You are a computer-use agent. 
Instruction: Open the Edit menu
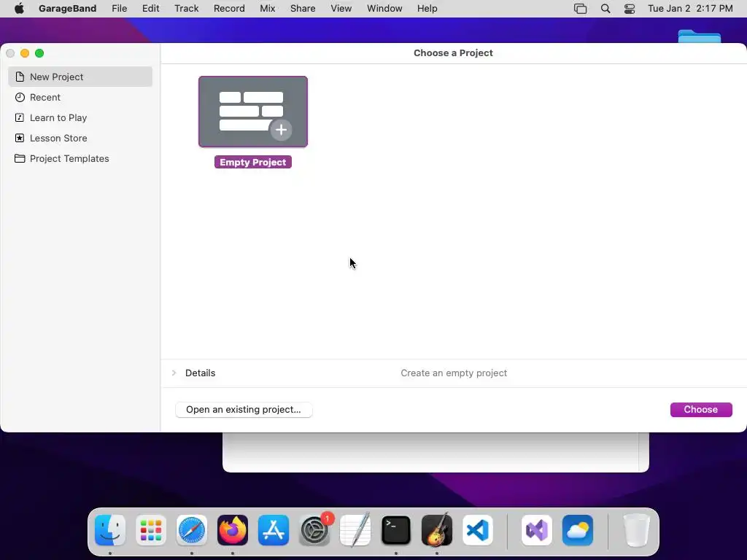(150, 9)
